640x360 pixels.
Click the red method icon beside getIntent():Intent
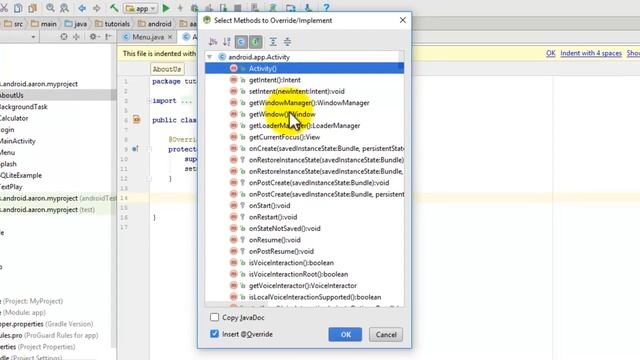point(233,80)
